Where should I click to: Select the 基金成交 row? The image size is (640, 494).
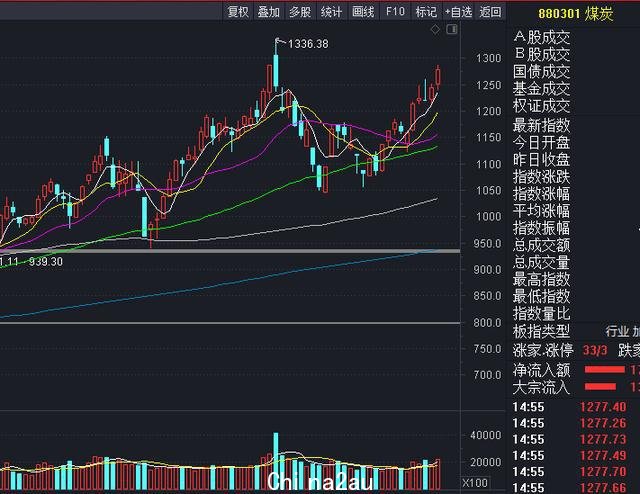click(x=542, y=89)
